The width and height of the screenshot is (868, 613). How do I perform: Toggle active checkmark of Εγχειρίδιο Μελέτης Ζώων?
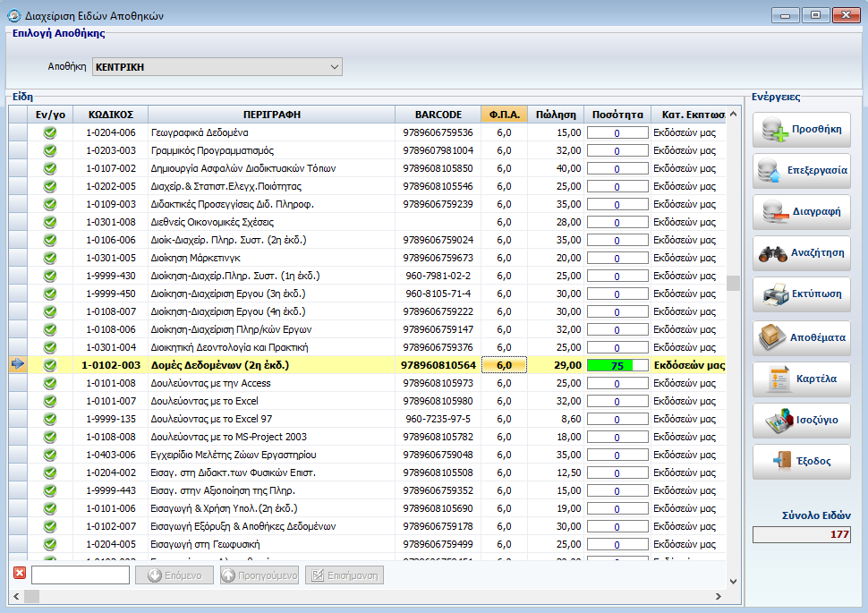click(50, 455)
